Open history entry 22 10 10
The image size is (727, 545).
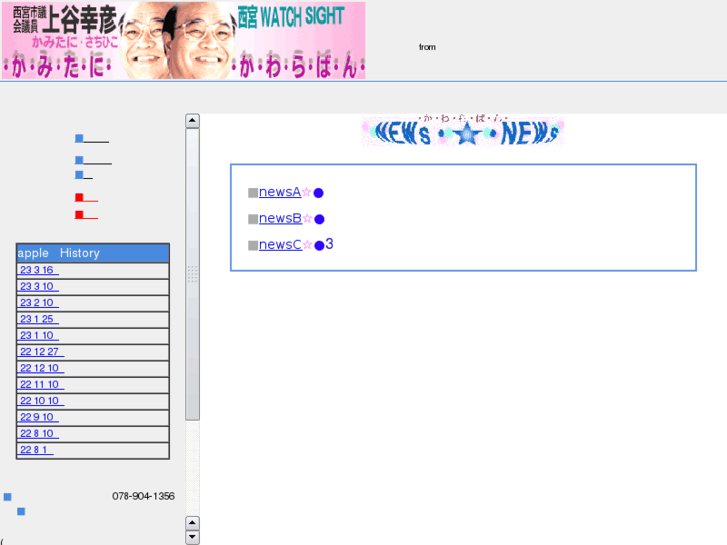[42, 401]
